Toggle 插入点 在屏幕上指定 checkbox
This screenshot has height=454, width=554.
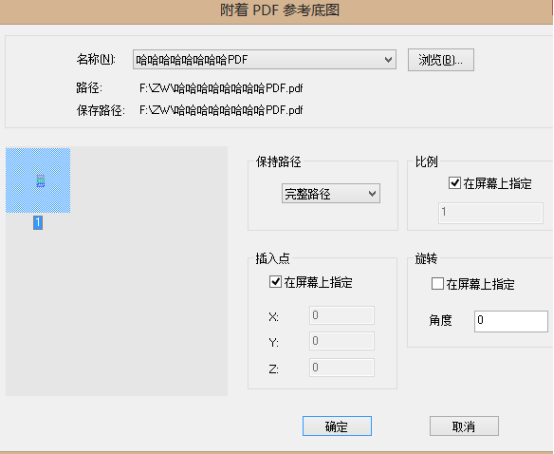pos(275,282)
